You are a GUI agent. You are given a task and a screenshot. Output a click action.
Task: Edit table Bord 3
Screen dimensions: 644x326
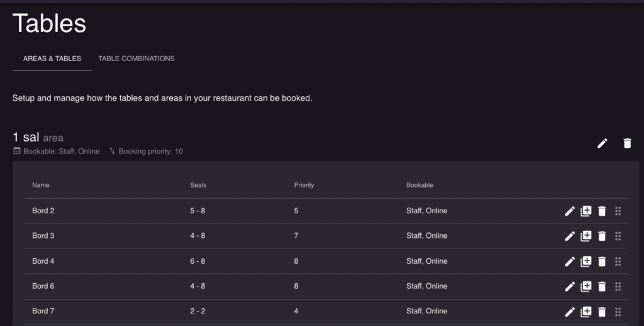pyautogui.click(x=570, y=236)
